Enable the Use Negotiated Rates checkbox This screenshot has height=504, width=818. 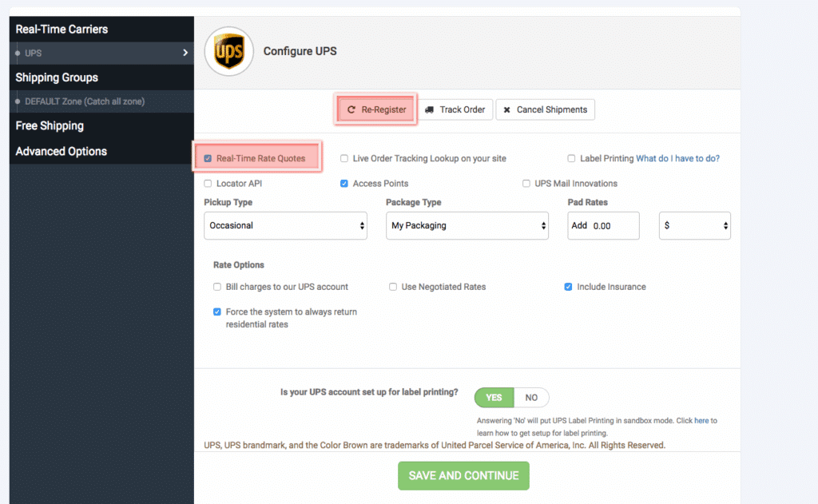393,287
